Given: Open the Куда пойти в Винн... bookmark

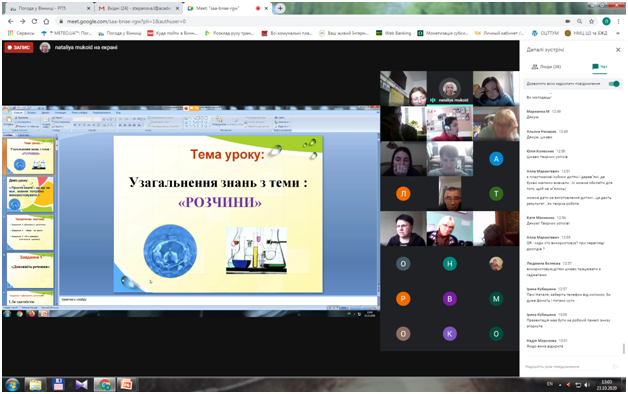Looking at the screenshot, I should (x=173, y=33).
